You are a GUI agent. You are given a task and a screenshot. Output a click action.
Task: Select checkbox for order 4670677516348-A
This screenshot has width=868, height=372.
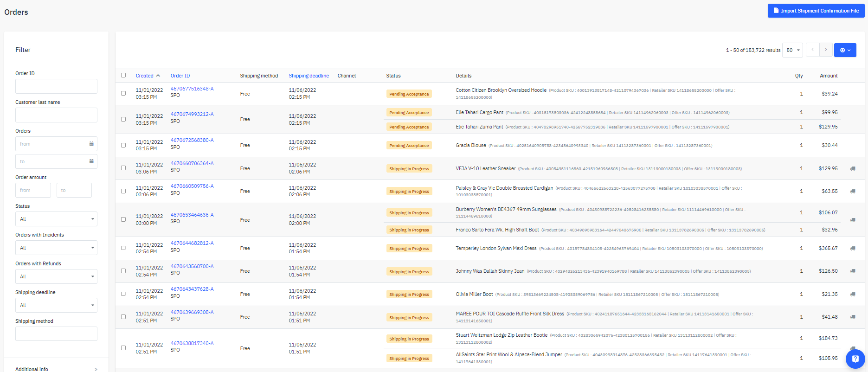[x=123, y=93]
